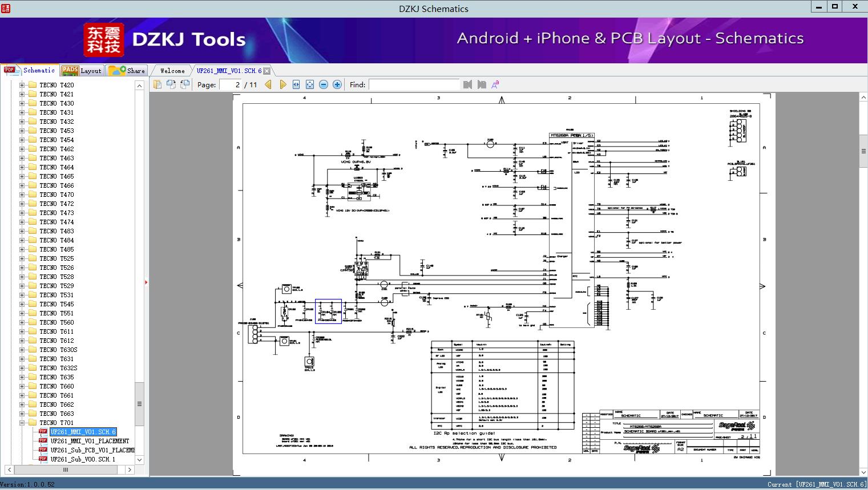The width and height of the screenshot is (868, 490).
Task: Expand the TECNO T465 folder
Action: pos(22,176)
